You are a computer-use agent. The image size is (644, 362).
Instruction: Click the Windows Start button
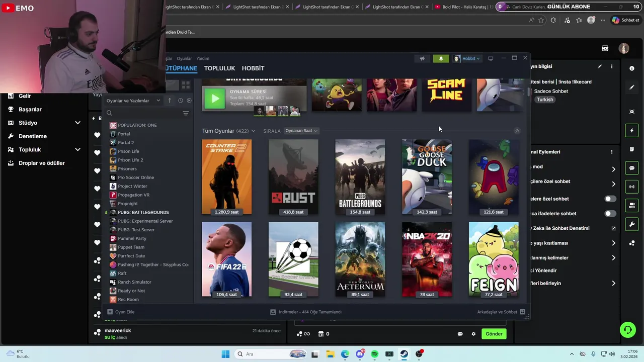225,354
